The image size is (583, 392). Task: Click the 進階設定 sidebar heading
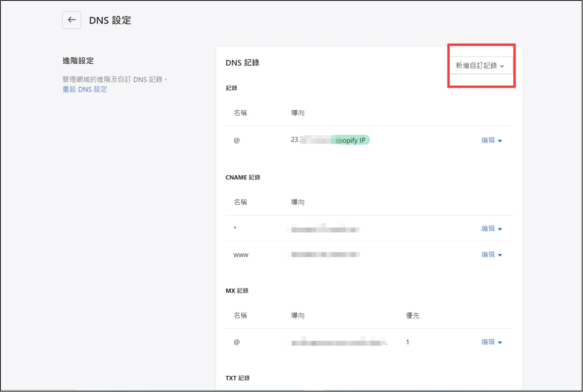[78, 61]
